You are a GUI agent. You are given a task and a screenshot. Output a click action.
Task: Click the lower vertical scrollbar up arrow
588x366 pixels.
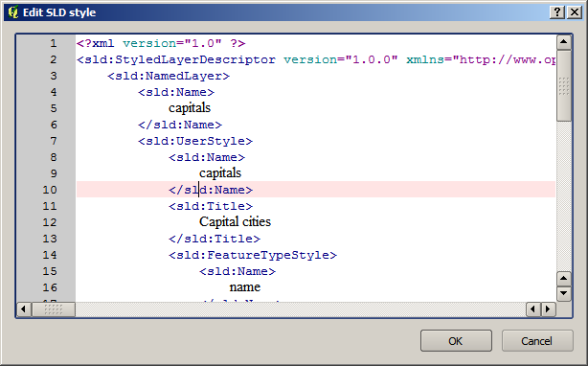tap(564, 279)
